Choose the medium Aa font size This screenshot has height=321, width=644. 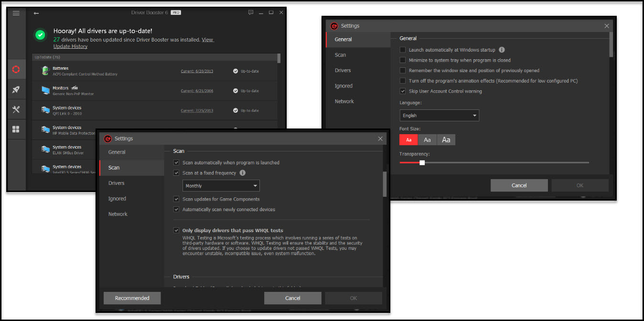pyautogui.click(x=428, y=140)
